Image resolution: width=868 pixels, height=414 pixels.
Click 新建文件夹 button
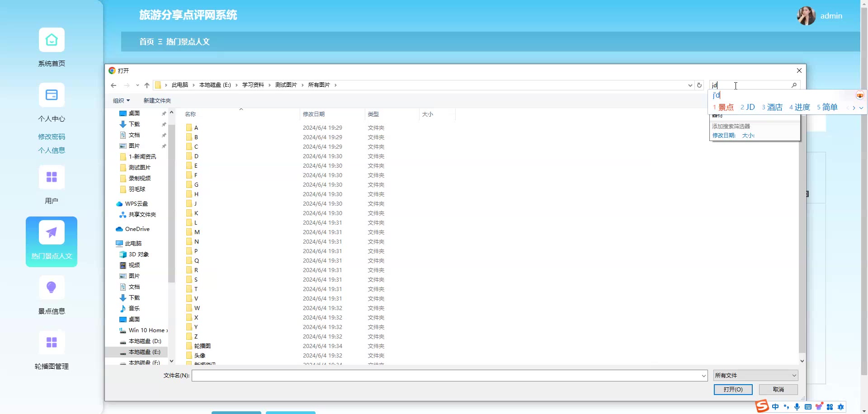point(157,101)
